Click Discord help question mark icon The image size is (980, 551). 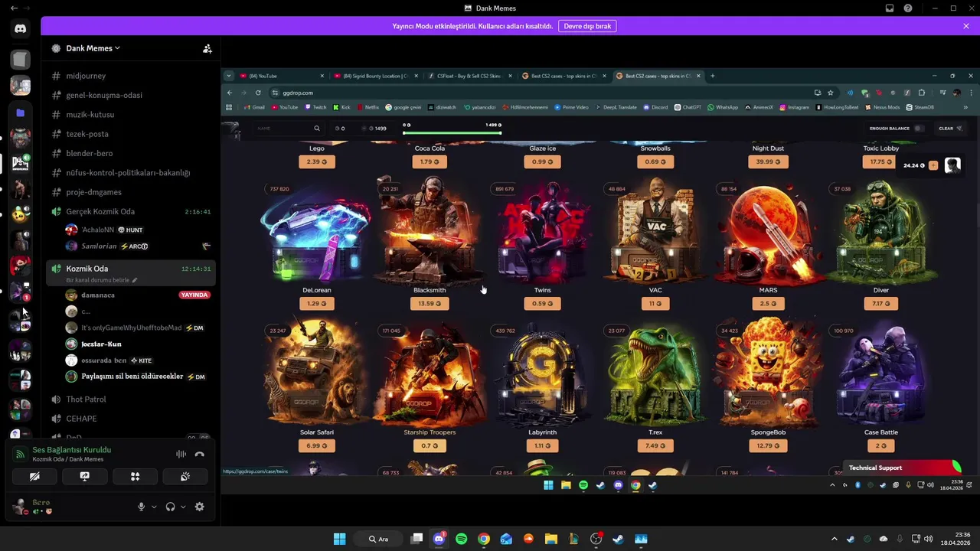click(908, 8)
